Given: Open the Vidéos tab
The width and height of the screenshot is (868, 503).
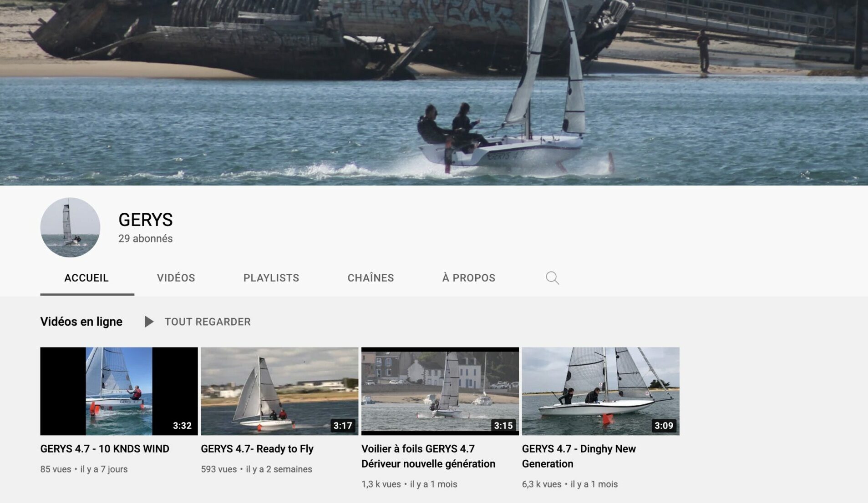Looking at the screenshot, I should click(176, 278).
